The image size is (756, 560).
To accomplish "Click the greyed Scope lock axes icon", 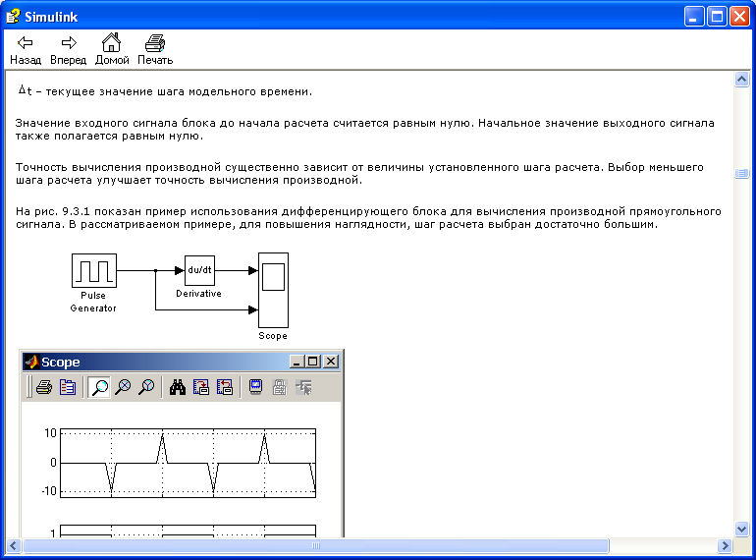I will point(279,387).
